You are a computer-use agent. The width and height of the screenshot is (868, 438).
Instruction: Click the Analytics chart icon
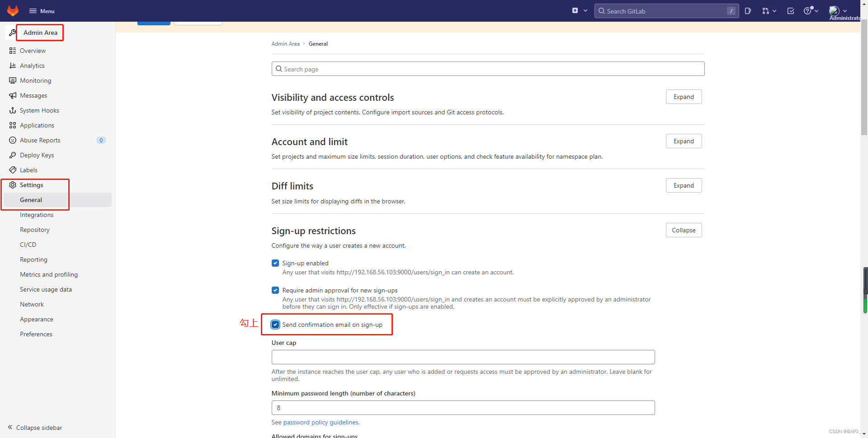click(x=13, y=66)
